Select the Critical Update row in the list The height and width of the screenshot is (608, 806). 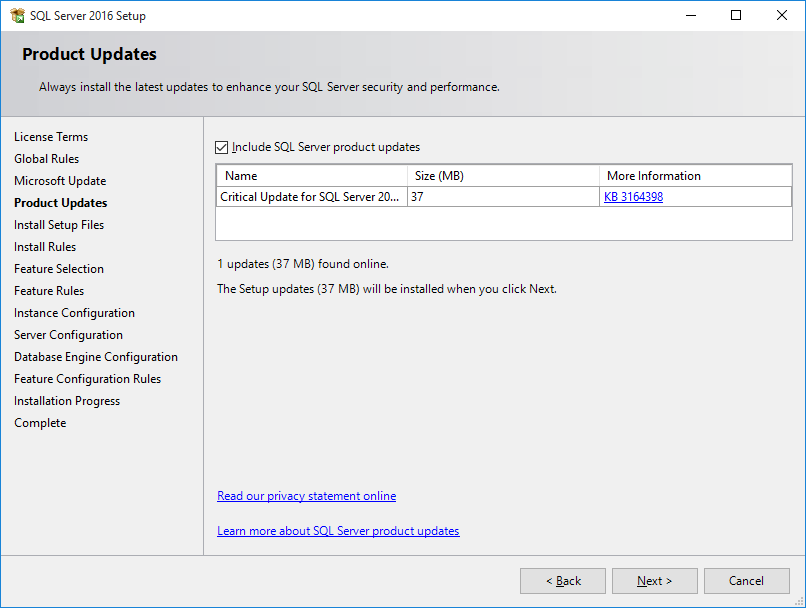point(310,196)
